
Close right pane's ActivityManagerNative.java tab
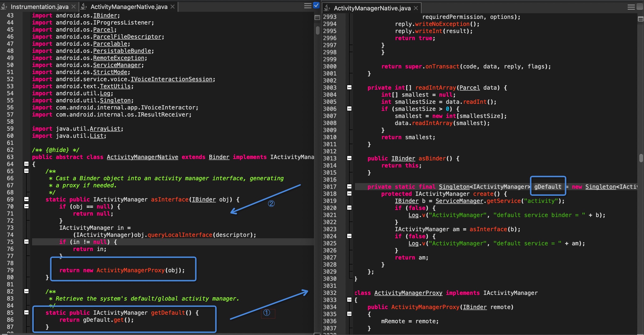click(x=416, y=8)
